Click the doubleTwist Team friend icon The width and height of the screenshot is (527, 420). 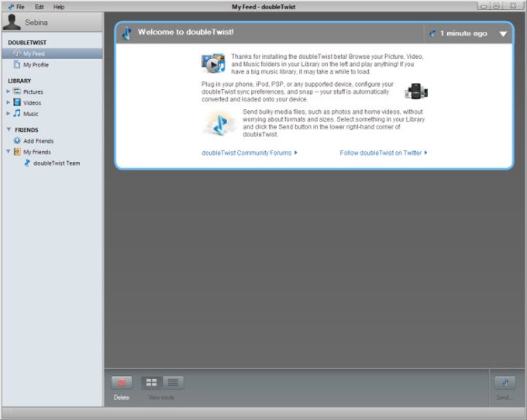[28, 163]
